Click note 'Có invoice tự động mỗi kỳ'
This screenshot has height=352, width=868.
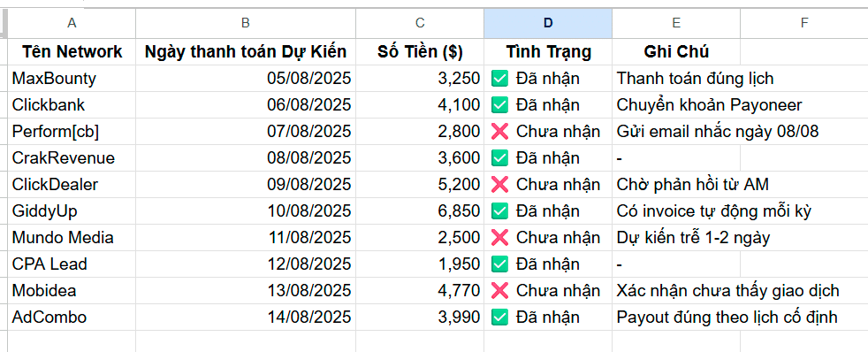(714, 211)
